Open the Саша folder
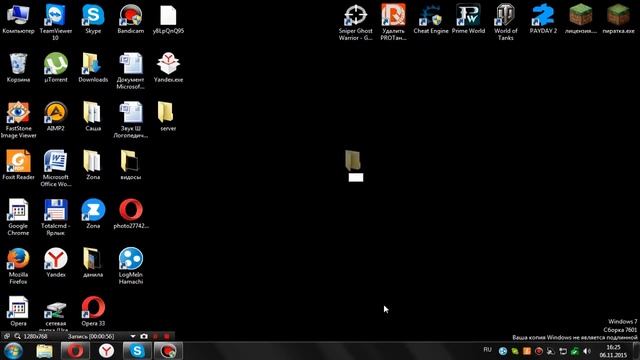 click(x=93, y=116)
